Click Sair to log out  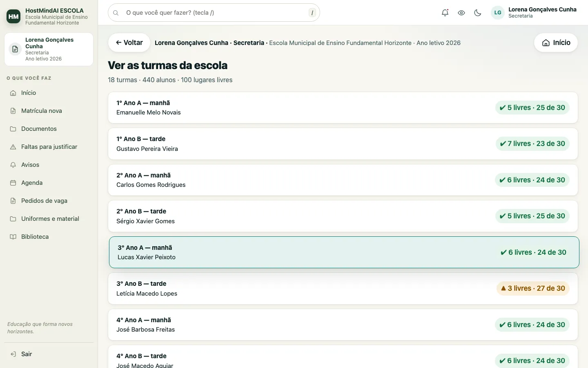click(49, 354)
